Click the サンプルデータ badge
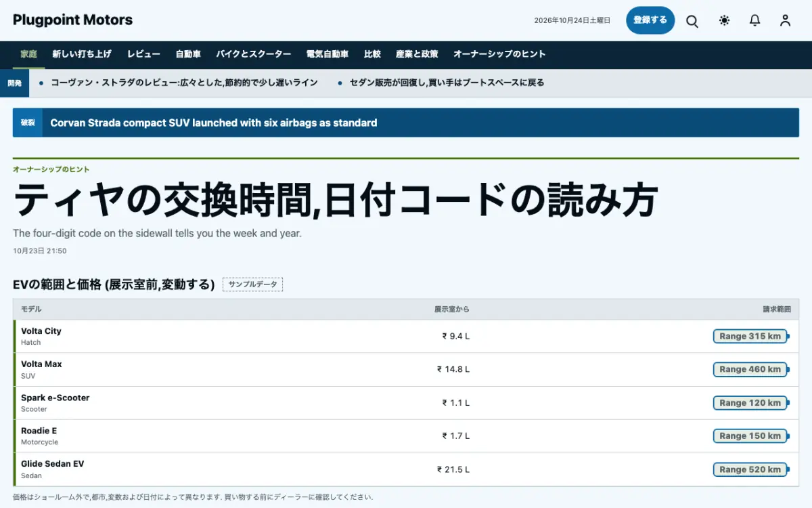 [253, 284]
